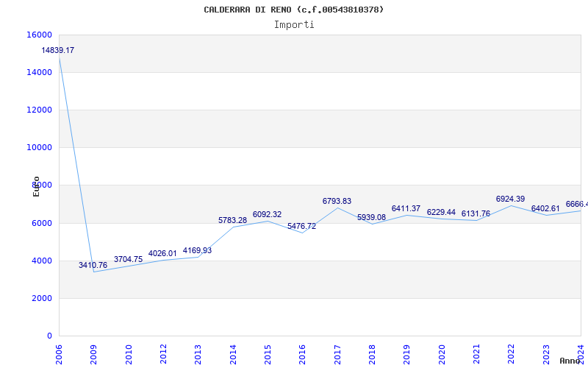Click the 2013 x-axis year label
Screen dimensions: 588x368
coord(198,355)
